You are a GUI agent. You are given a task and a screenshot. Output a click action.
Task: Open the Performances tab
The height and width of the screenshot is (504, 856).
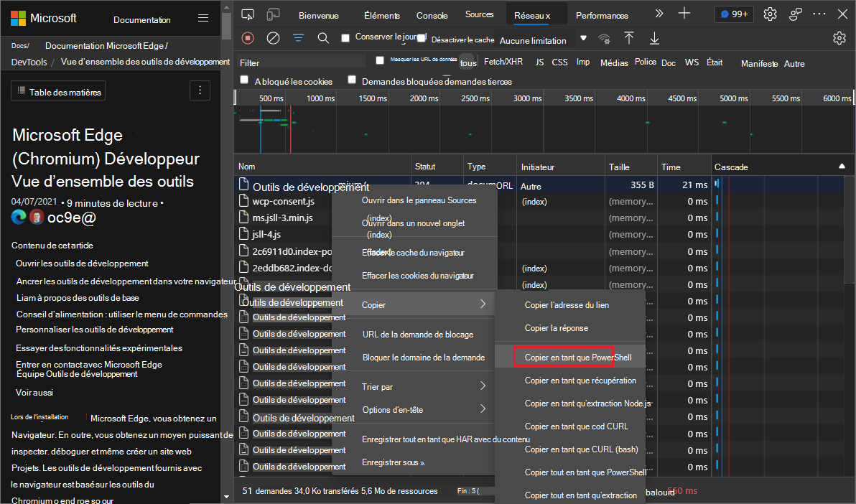[x=602, y=15]
